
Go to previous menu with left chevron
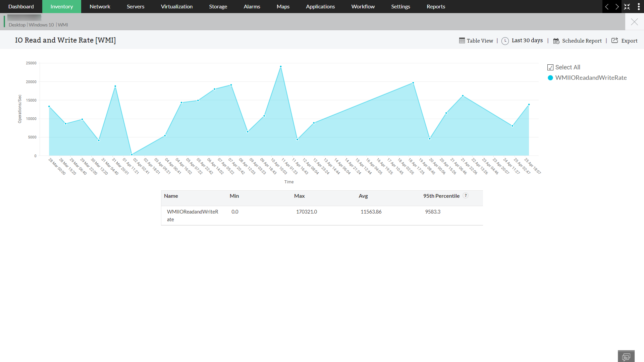(x=607, y=7)
